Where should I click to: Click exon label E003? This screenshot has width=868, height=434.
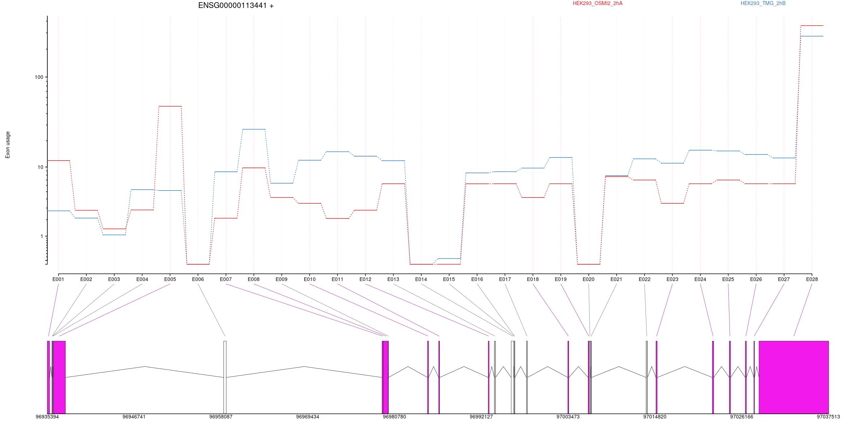click(114, 279)
